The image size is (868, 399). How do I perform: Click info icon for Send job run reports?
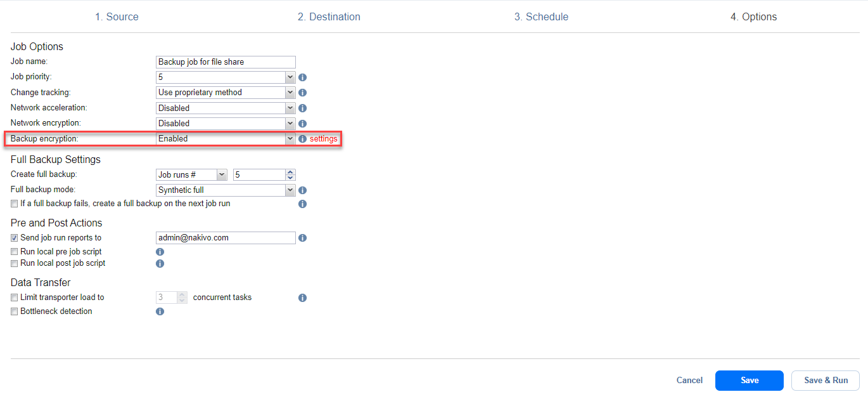point(302,238)
